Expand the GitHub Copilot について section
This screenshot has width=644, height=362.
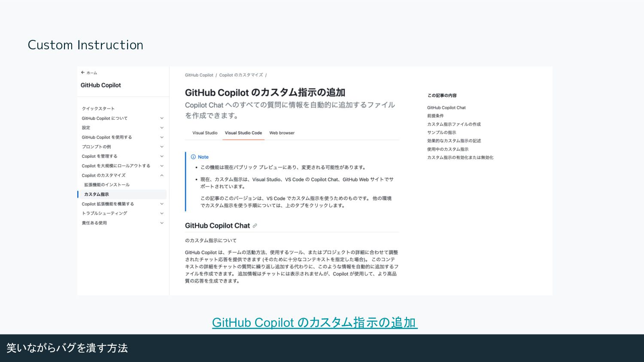(162, 118)
